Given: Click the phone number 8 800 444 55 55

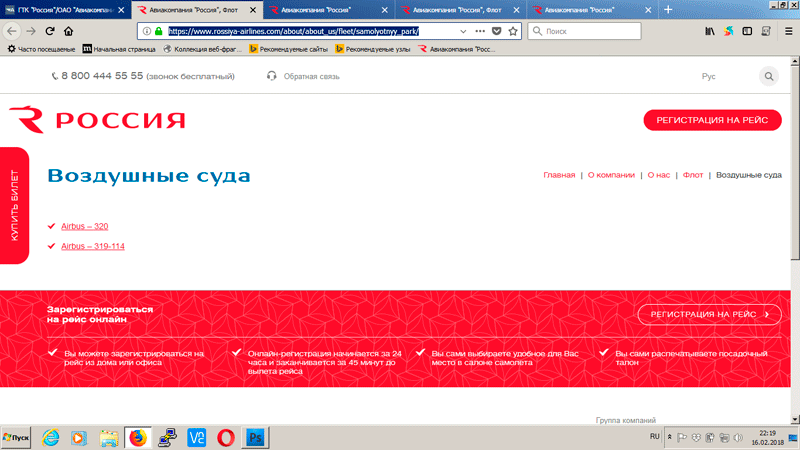Looking at the screenshot, I should click(x=102, y=76).
